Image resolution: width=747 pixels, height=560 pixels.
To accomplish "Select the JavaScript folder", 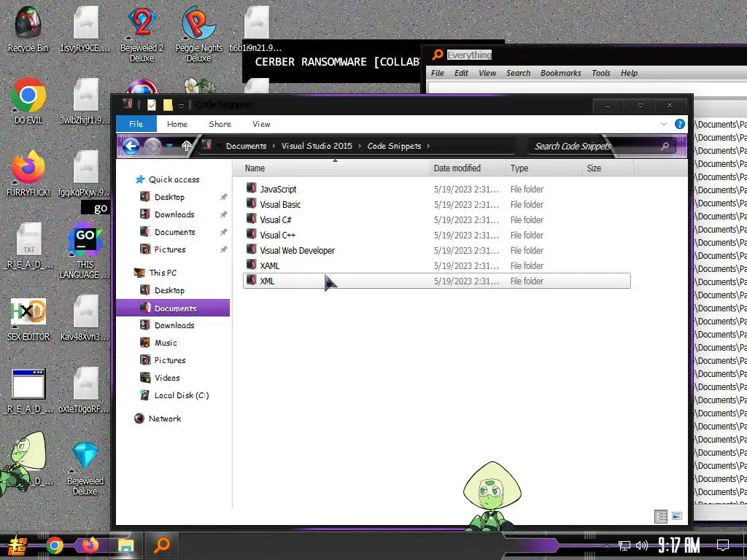I will click(x=436, y=189).
